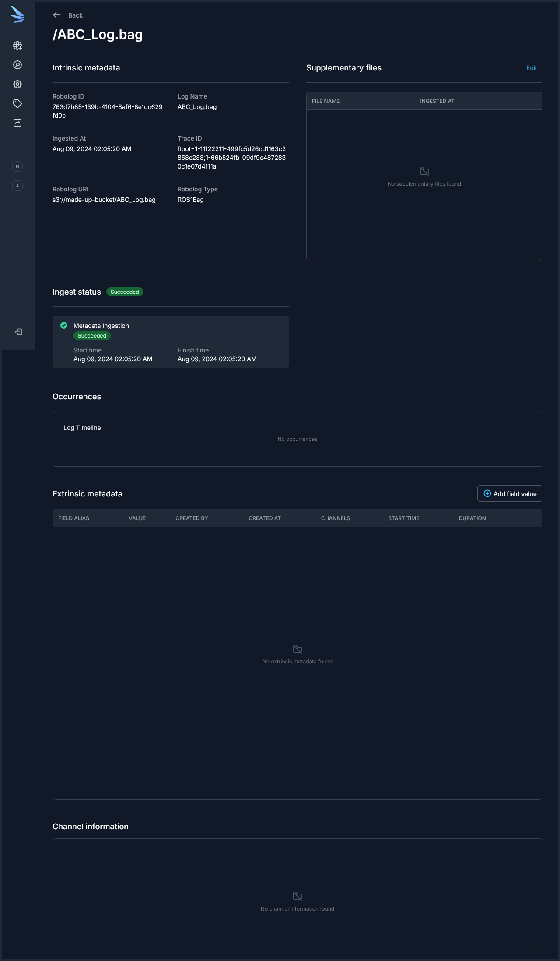Image resolution: width=560 pixels, height=961 pixels.
Task: Click the Channel information heading
Action: click(91, 827)
